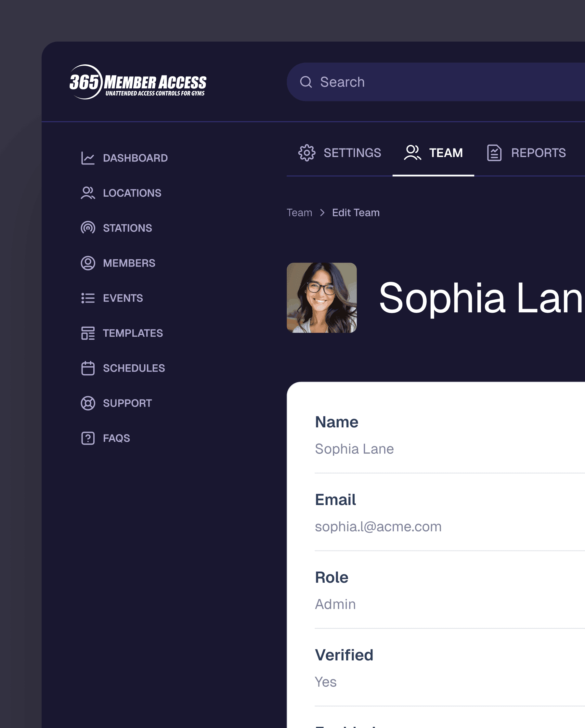Click the Team users icon
The image size is (585, 728).
coord(412,153)
